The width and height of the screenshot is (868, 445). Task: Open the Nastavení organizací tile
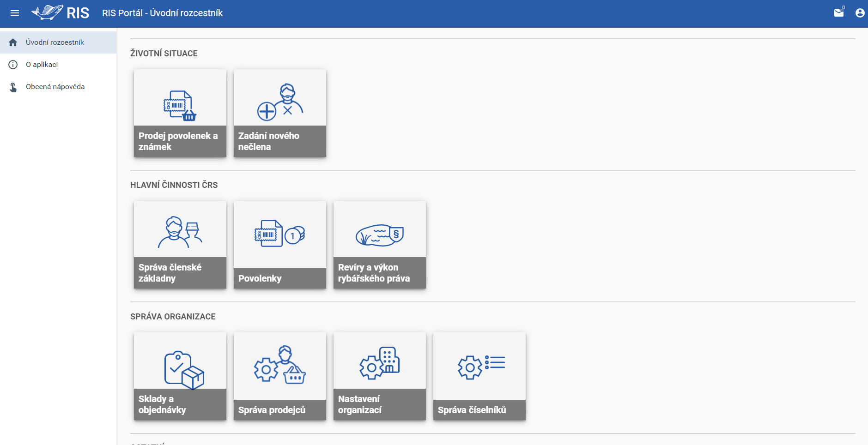[x=379, y=376]
